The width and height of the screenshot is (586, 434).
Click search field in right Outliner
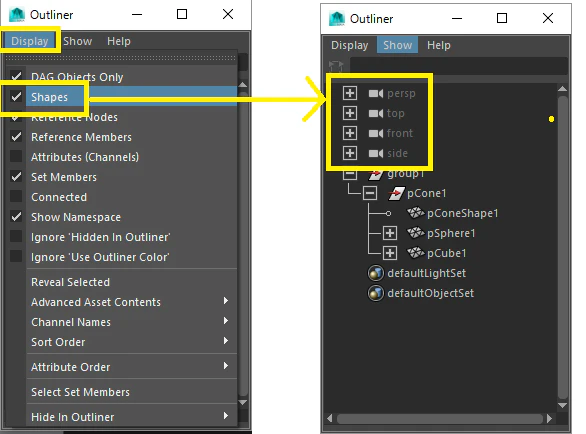point(459,66)
